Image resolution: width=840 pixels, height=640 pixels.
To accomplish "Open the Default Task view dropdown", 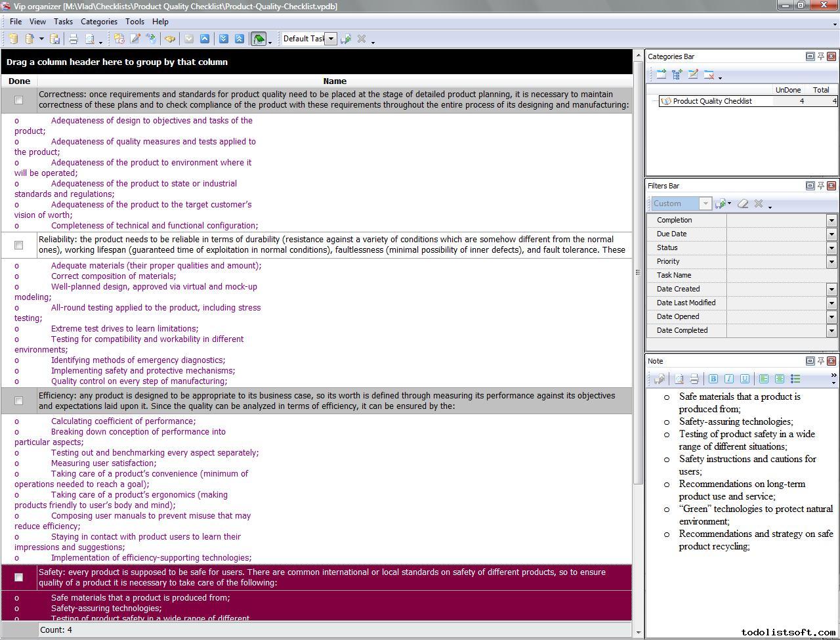I will click(331, 39).
